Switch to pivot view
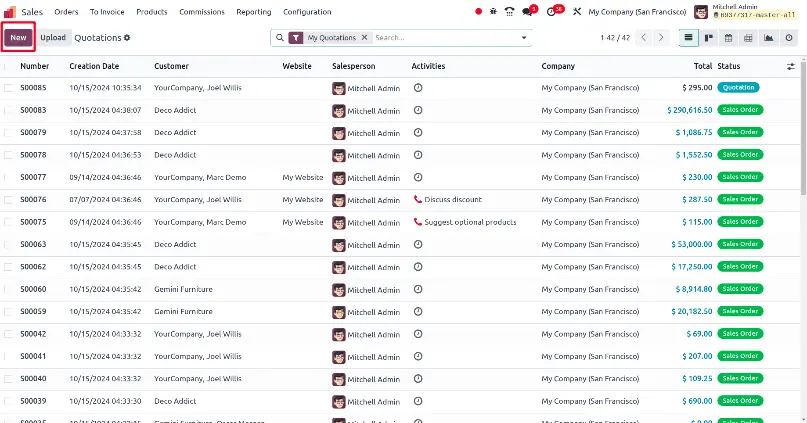807x423 pixels. [748, 38]
